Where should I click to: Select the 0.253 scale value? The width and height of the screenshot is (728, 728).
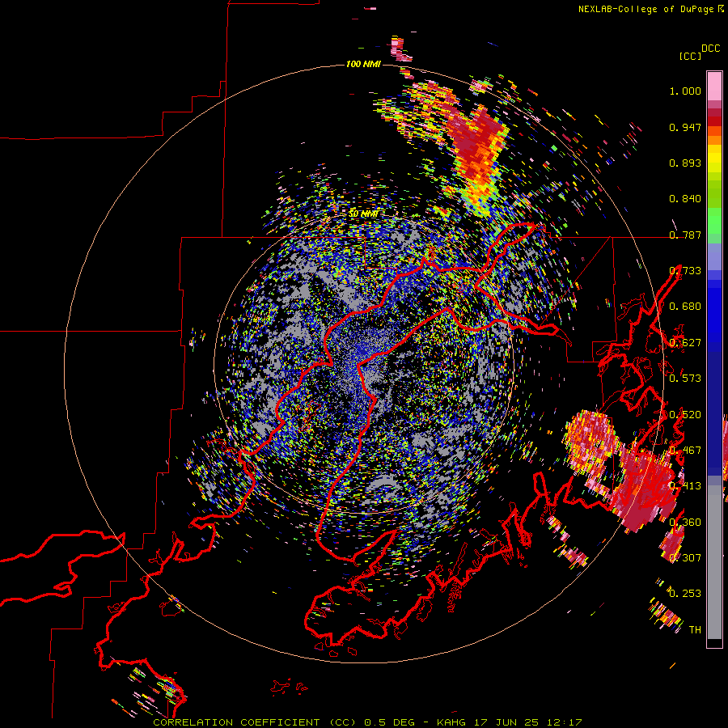pos(685,594)
